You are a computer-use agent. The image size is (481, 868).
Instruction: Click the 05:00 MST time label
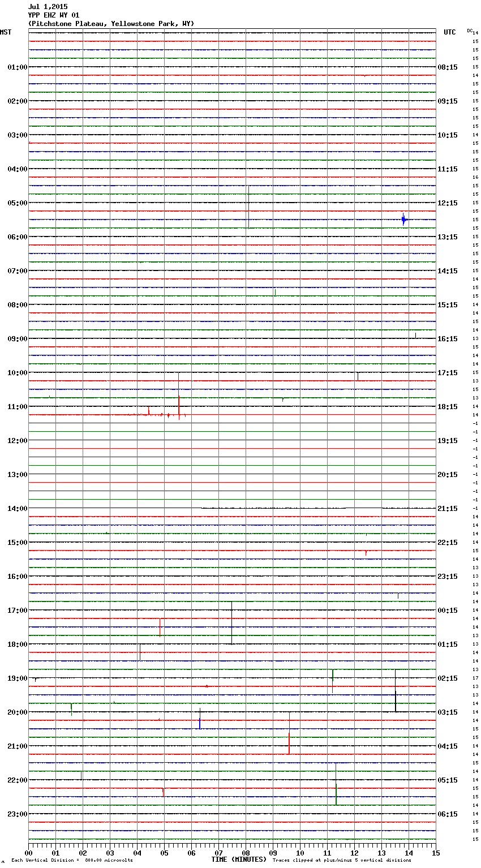click(x=18, y=203)
